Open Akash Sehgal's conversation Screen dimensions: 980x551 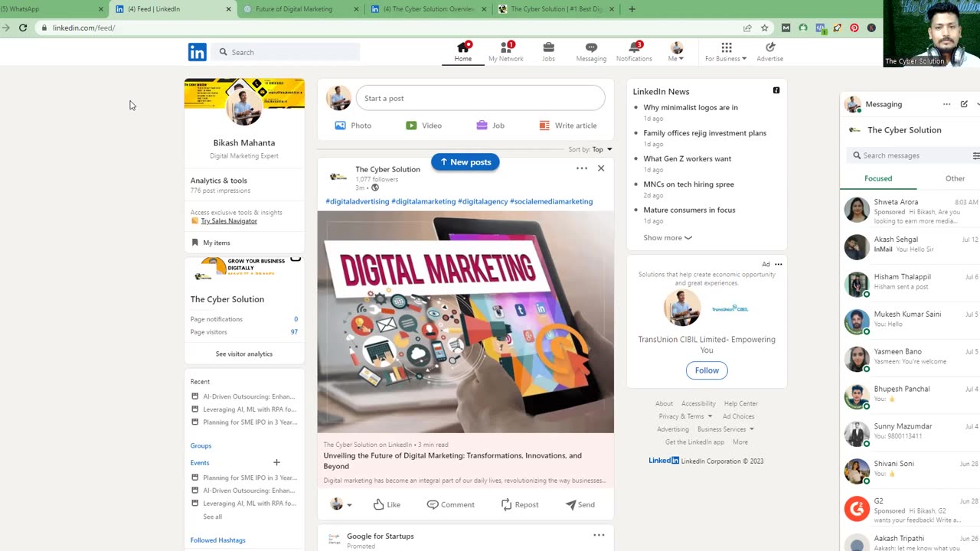910,247
